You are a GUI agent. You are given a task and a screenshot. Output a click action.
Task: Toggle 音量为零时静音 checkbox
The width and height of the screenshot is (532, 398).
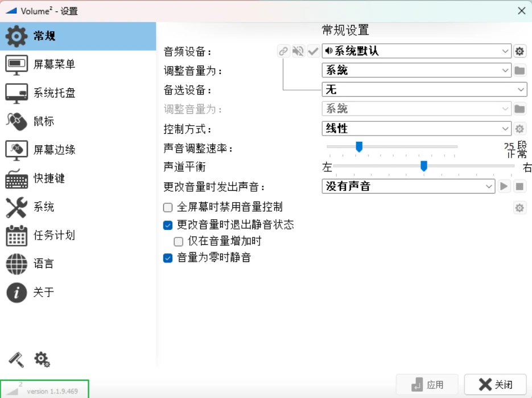point(168,258)
